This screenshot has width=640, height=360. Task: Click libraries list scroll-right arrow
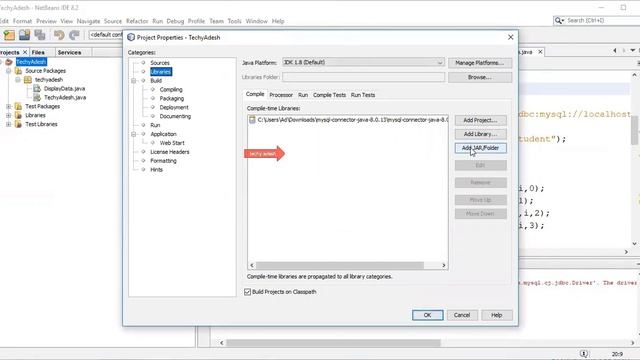coord(444,265)
